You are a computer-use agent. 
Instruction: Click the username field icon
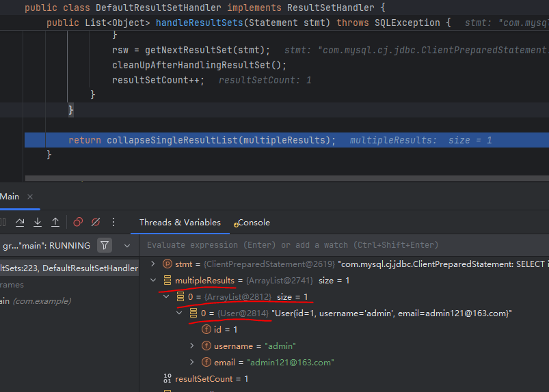[x=206, y=346]
